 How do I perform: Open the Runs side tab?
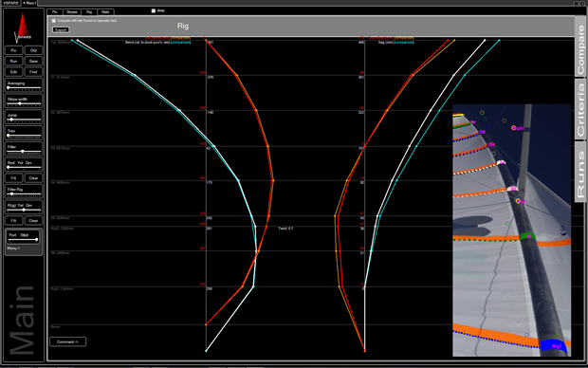[x=580, y=172]
